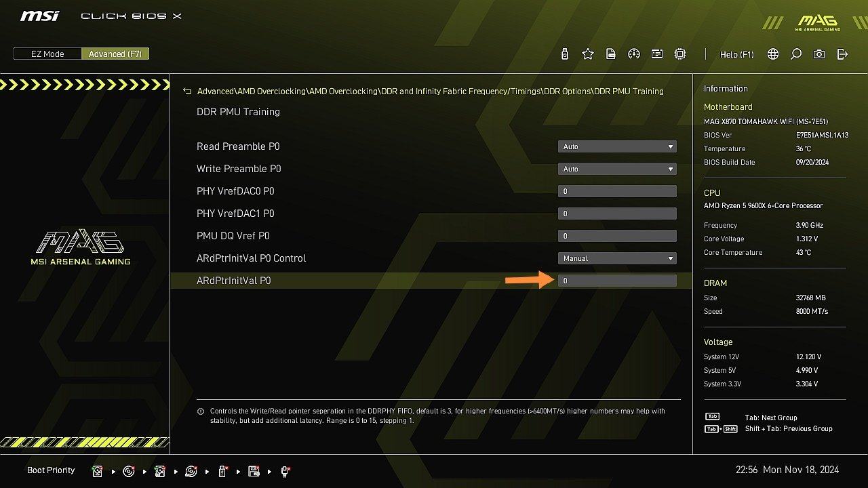The width and height of the screenshot is (868, 488).
Task: Click the CPU frequency 3.90 GHz value
Action: [809, 226]
